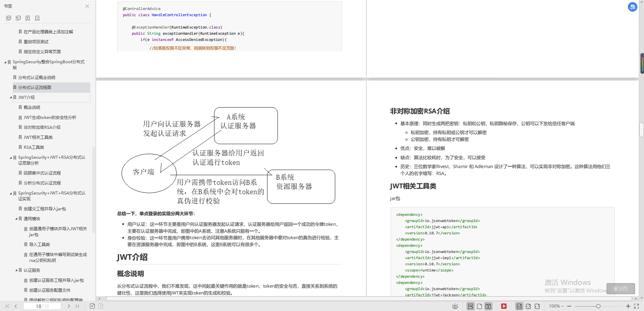Click the page number input field
Viewport: 644px width, 311px height.
point(42,306)
